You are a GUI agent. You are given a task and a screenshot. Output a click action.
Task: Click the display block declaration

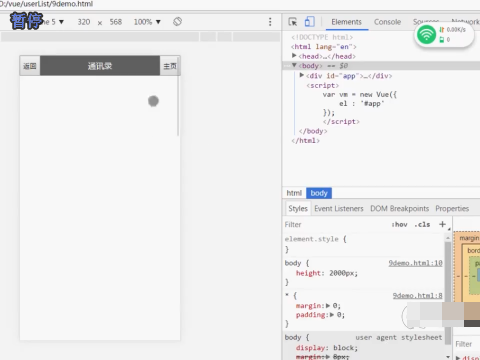(327, 348)
